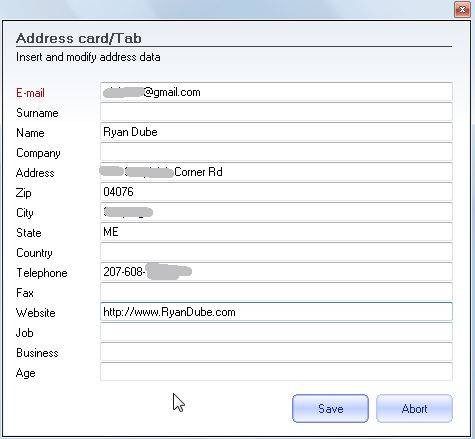Click the Telephone field
This screenshot has height=439, width=475.
click(276, 272)
